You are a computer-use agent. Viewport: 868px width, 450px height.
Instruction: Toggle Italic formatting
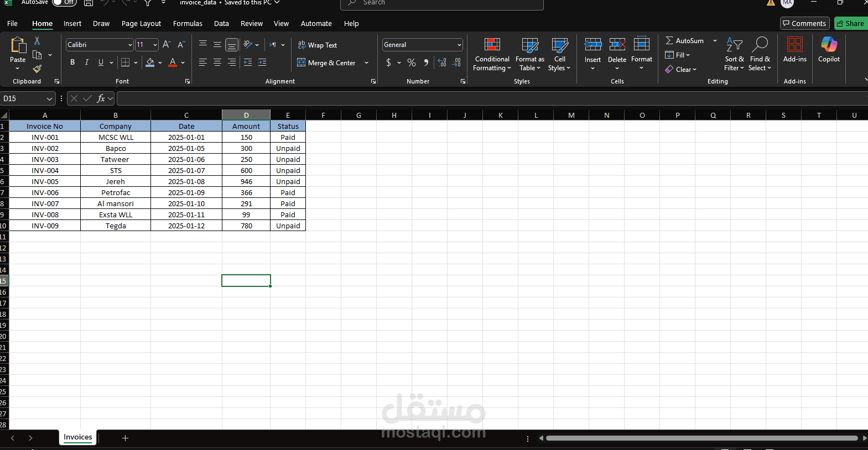pos(87,62)
